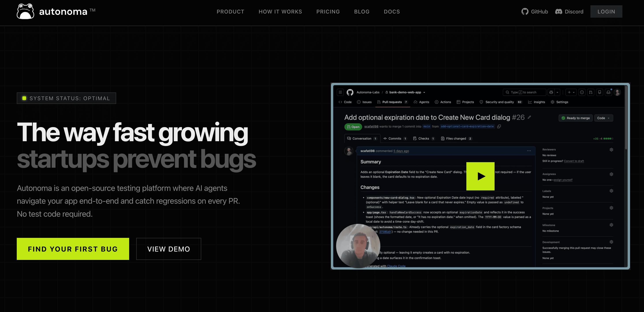The width and height of the screenshot is (644, 312).
Task: Click the 'Type / to search' field
Action: [524, 92]
